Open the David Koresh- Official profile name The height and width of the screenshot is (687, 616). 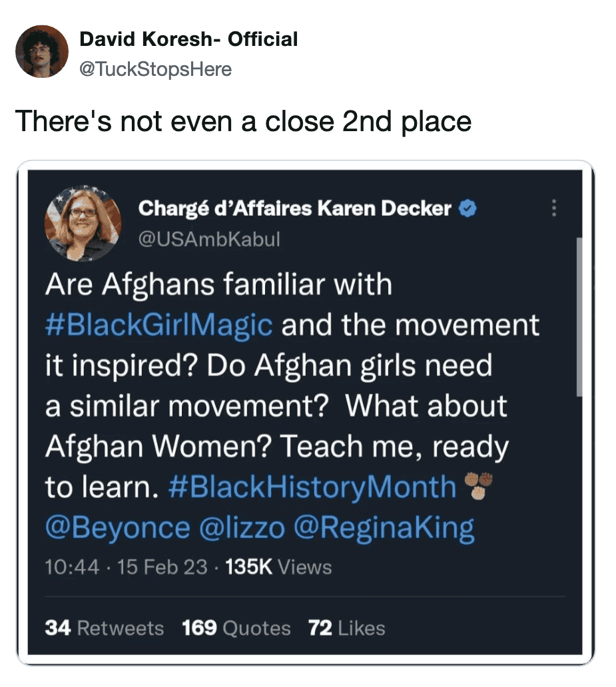[188, 39]
